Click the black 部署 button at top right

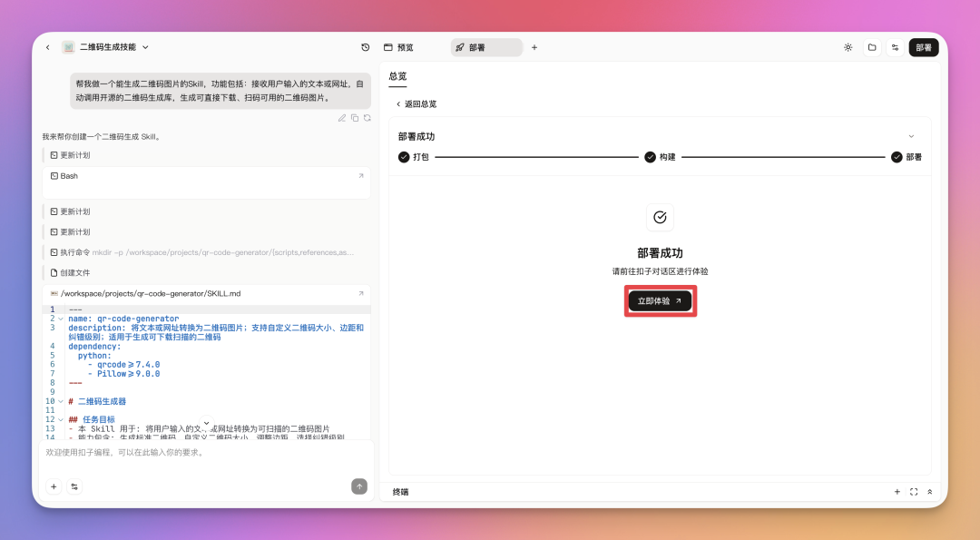point(924,47)
